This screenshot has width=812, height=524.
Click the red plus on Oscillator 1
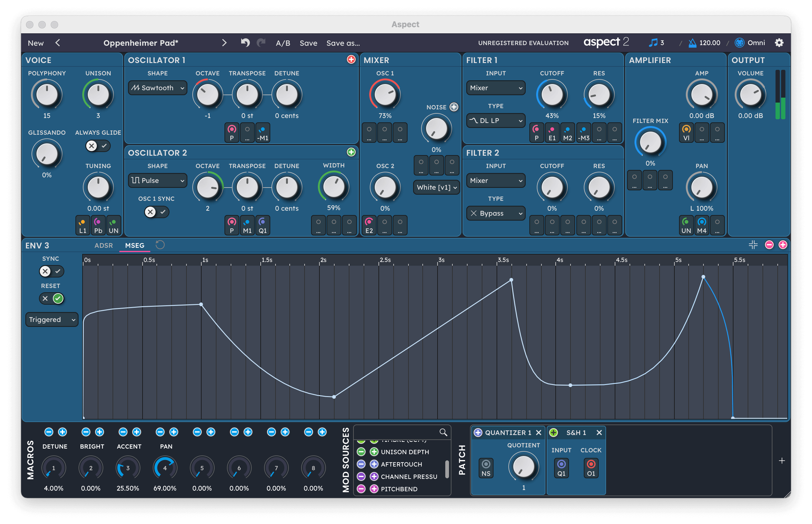click(x=351, y=60)
